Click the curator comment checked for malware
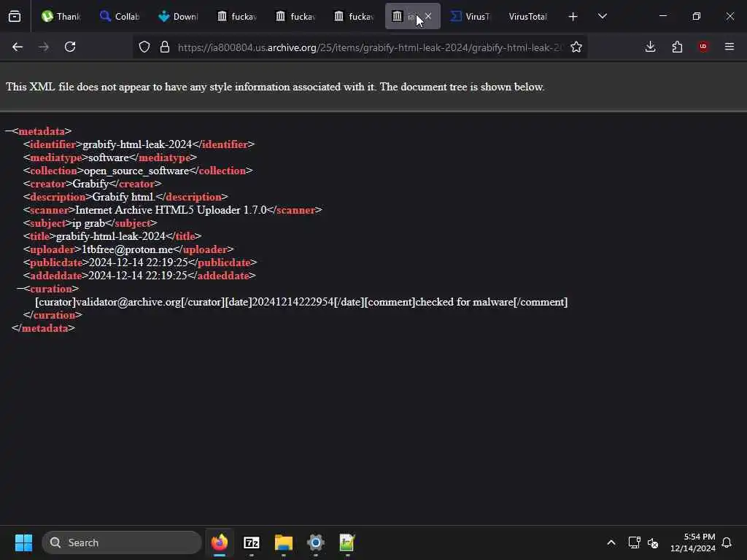Image resolution: width=747 pixels, height=560 pixels. [465, 302]
